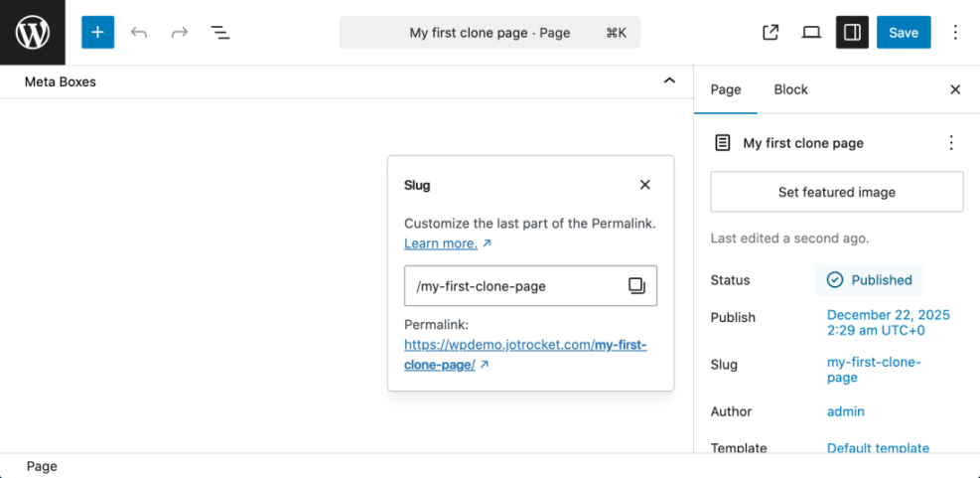Switch to the Block tab
The image size is (980, 478).
click(x=790, y=90)
